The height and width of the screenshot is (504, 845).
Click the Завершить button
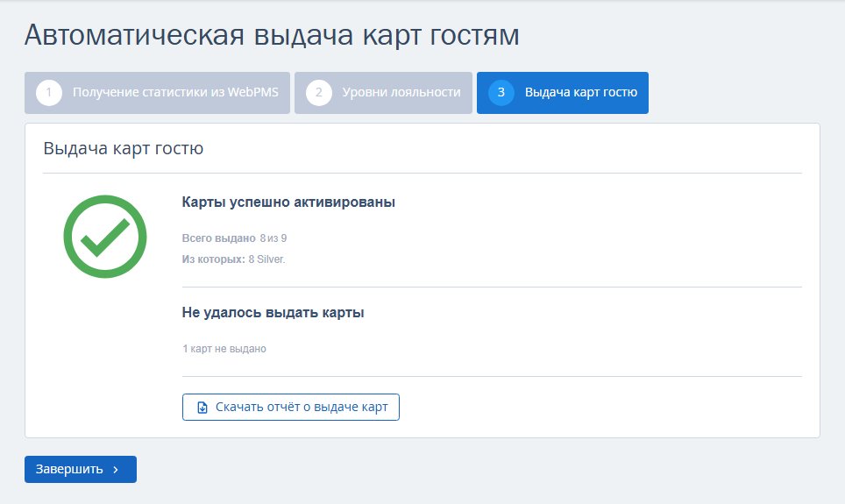point(81,470)
